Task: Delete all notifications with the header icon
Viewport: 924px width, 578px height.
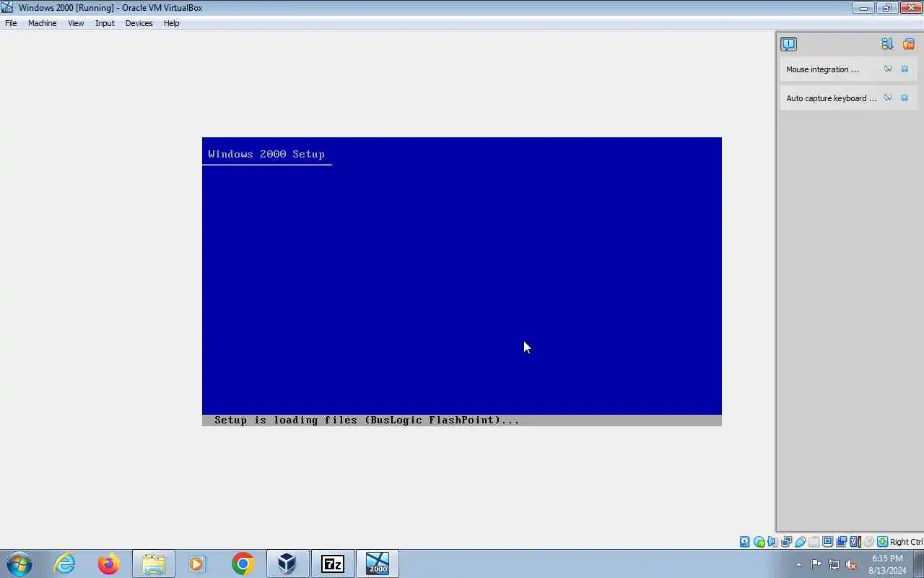Action: tap(909, 44)
